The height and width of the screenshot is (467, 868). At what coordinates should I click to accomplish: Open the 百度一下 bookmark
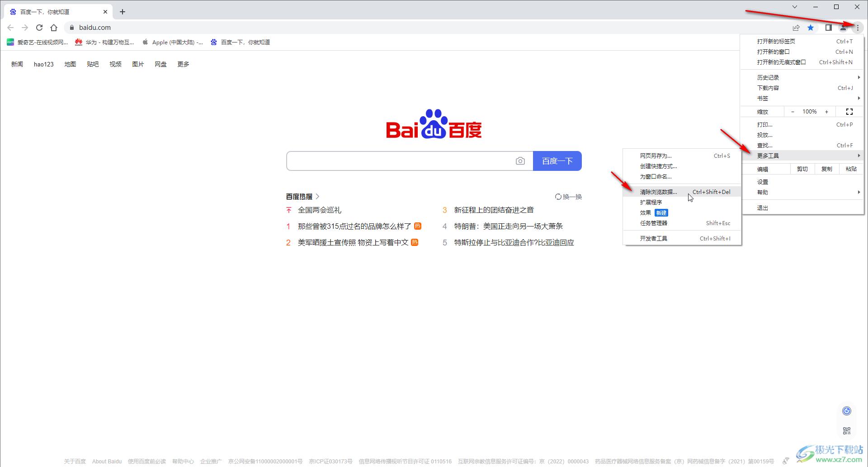click(240, 42)
